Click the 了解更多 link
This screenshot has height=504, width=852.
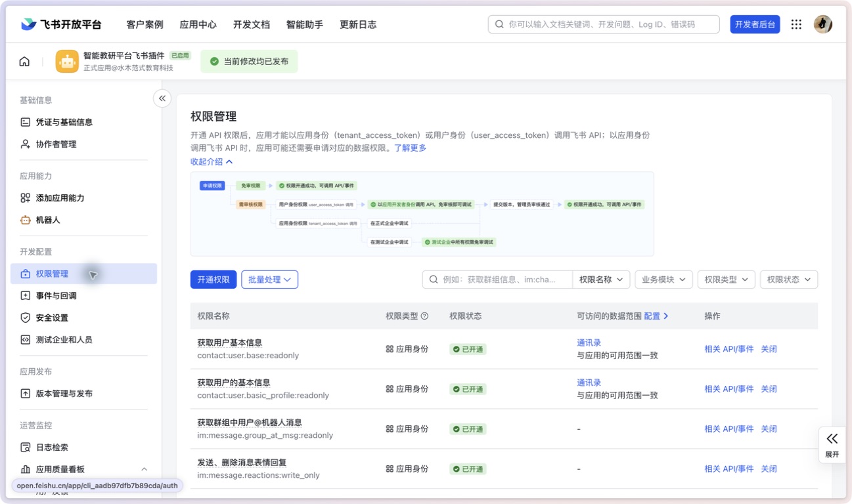tap(410, 148)
